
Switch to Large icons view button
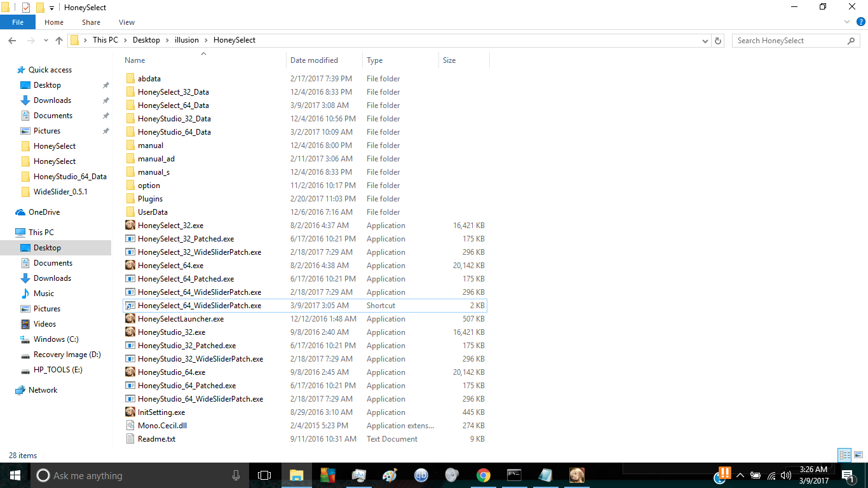pos(858,455)
